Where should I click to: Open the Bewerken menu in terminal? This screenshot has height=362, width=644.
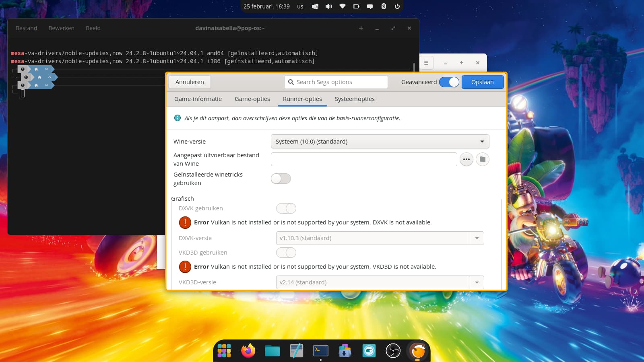tap(62, 28)
